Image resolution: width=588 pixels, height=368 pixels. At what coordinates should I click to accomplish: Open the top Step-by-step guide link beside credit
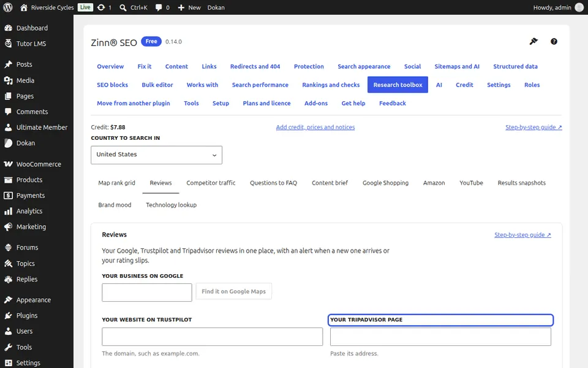pyautogui.click(x=533, y=128)
